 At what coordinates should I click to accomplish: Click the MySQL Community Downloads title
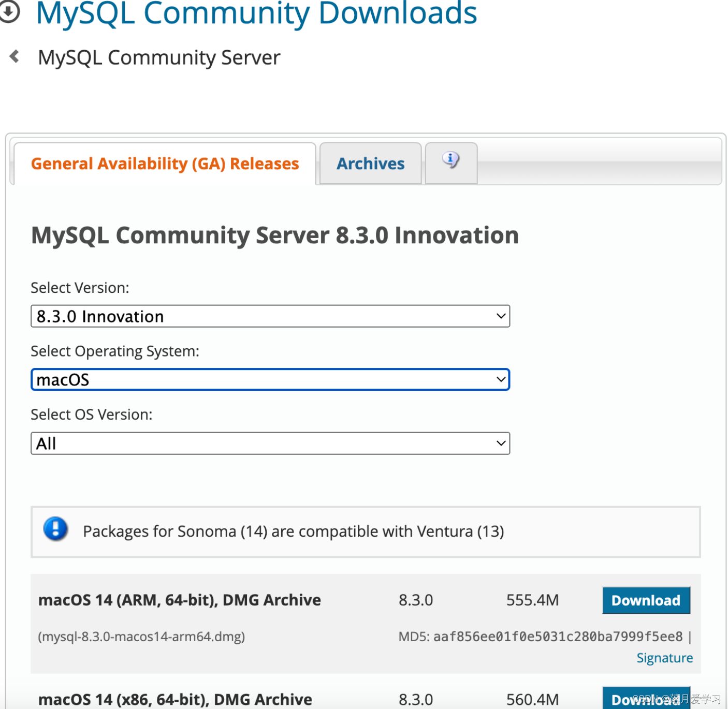click(256, 13)
